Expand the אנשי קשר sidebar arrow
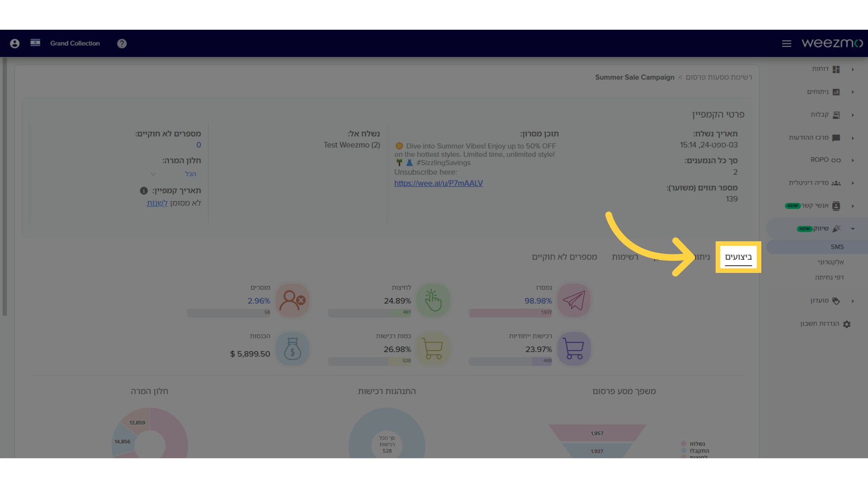This screenshot has width=868, height=488. tap(853, 206)
